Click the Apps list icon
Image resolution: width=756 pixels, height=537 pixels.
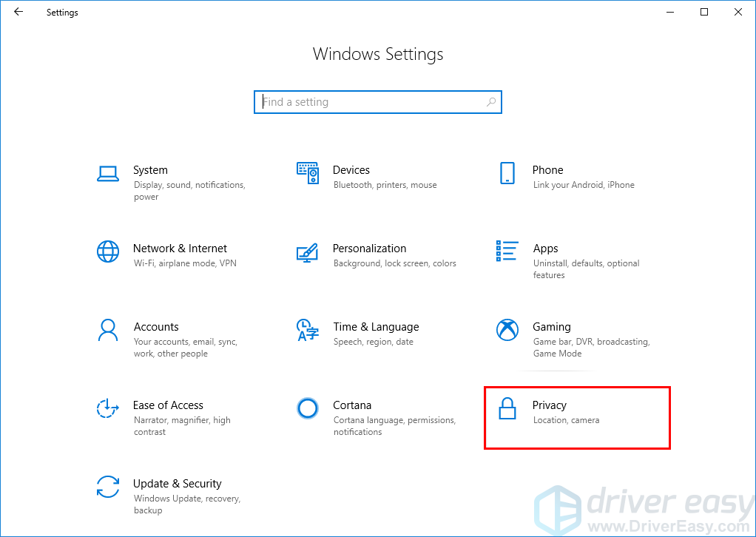pos(507,251)
